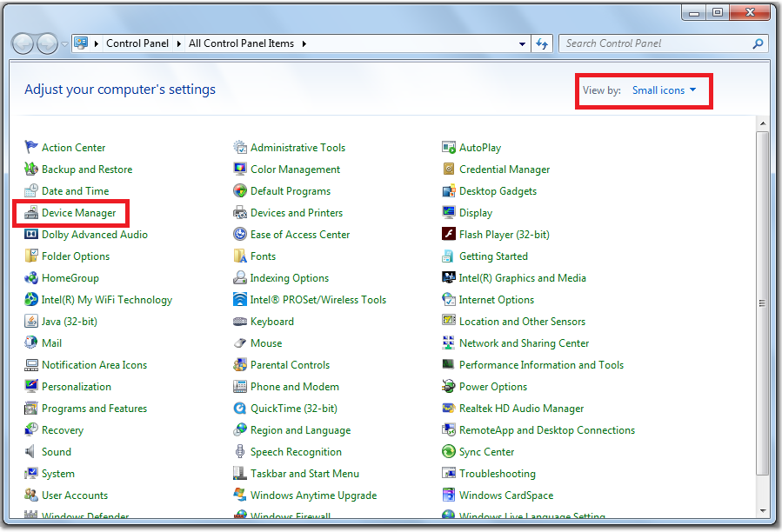Click the Flash Player icon
Viewport: 782px width, 532px height.
click(449, 235)
